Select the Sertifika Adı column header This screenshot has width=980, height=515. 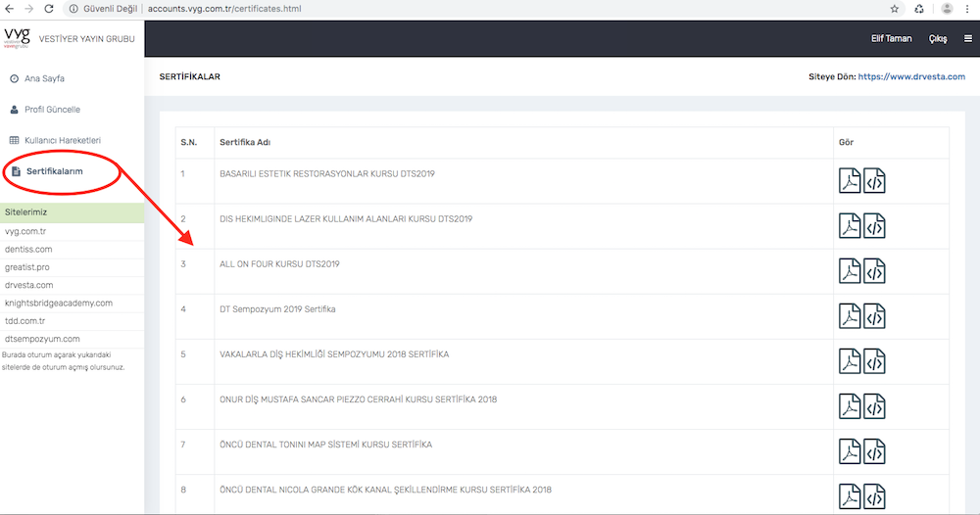click(245, 142)
